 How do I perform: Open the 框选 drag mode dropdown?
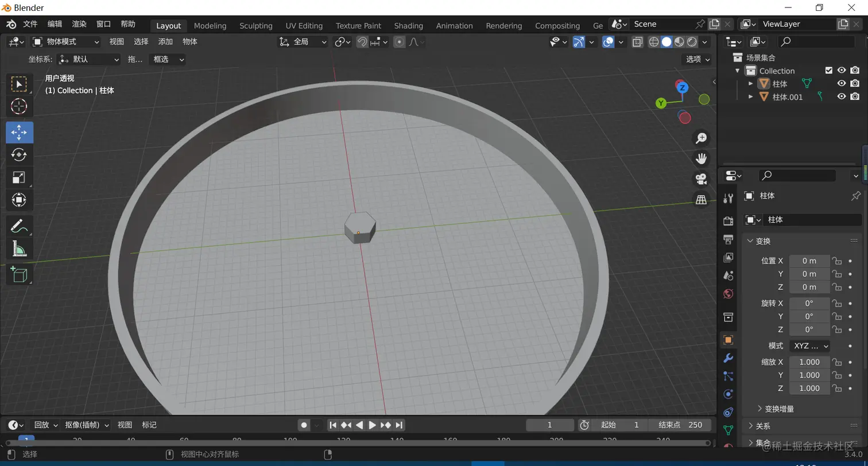tap(167, 60)
